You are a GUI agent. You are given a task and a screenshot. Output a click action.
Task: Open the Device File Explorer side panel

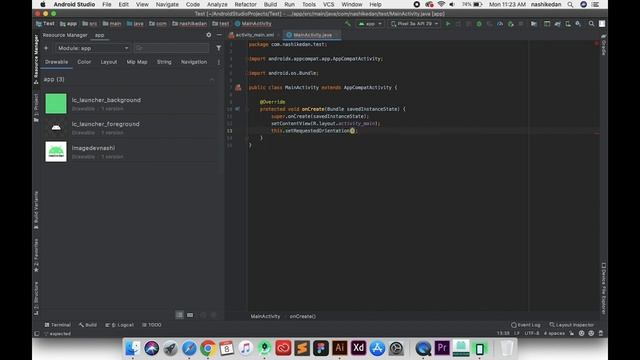(604, 289)
